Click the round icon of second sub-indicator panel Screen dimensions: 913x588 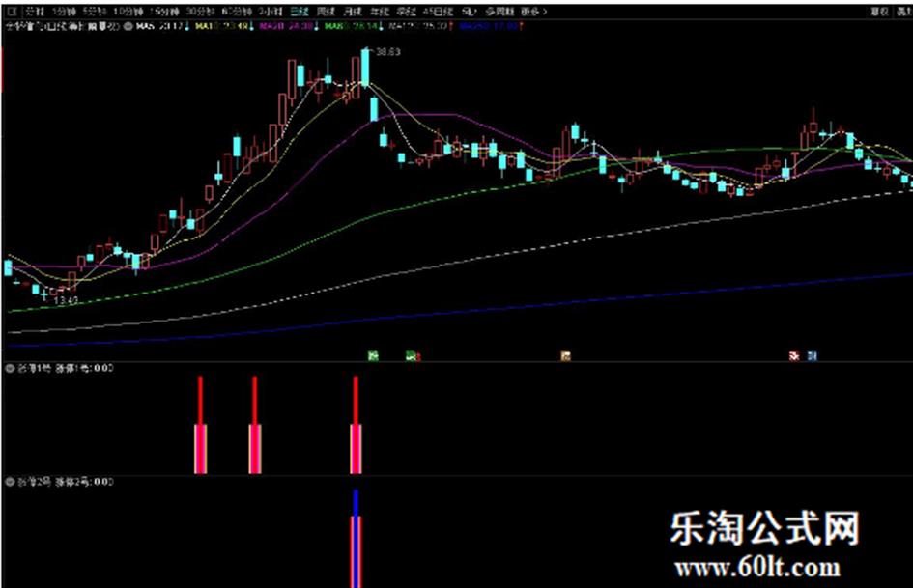point(10,482)
